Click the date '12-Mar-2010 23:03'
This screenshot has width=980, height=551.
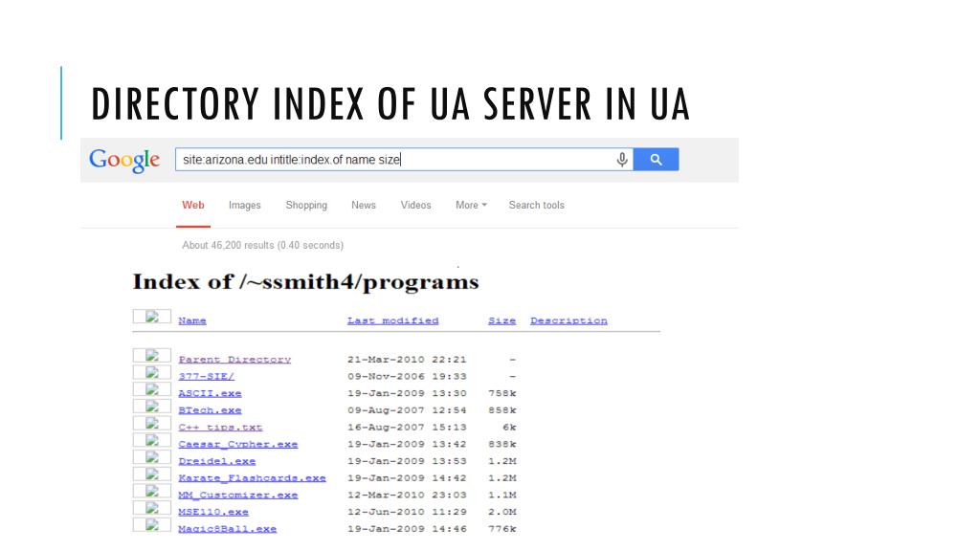click(x=407, y=495)
